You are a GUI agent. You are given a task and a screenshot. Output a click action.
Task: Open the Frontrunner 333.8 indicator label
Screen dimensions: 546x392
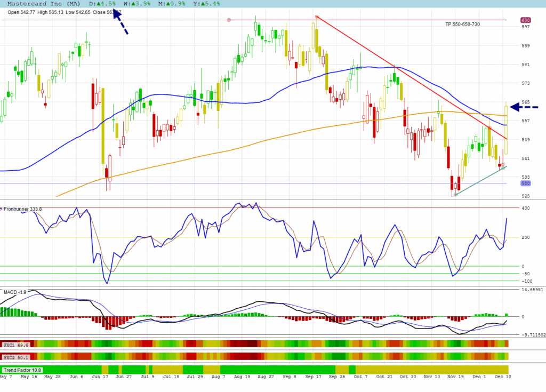coord(22,209)
